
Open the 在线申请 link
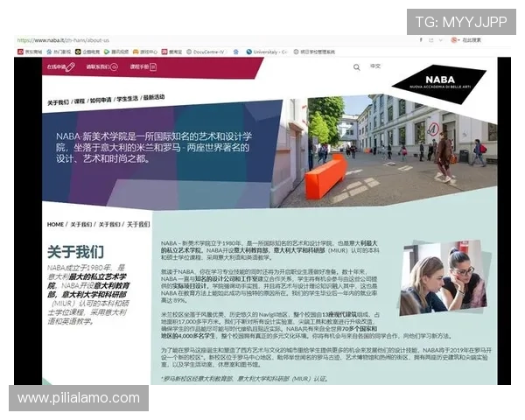(x=56, y=67)
